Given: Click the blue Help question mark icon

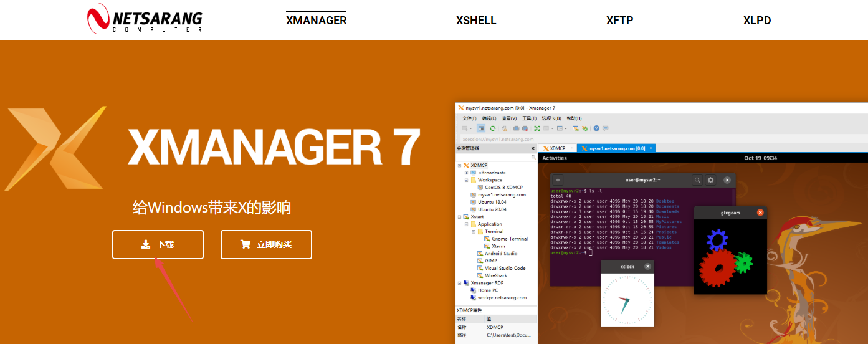Looking at the screenshot, I should click(596, 128).
